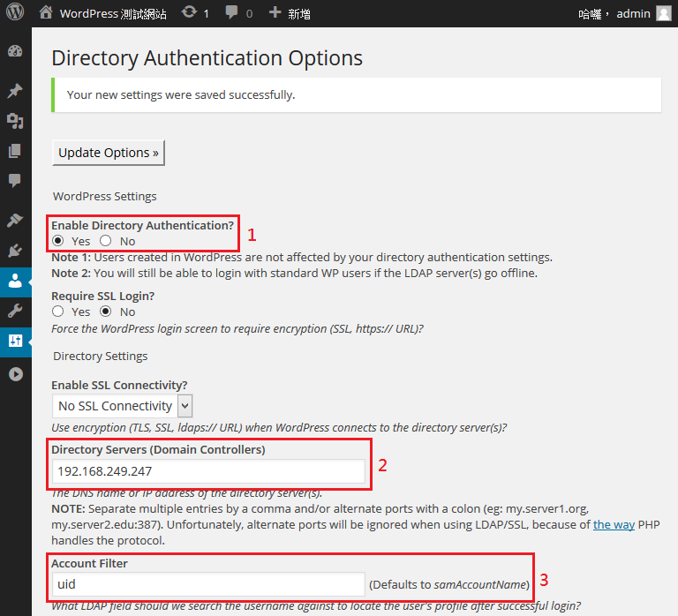Open the admin avatar in toolbar
Image resolution: width=678 pixels, height=616 pixels.
663,13
